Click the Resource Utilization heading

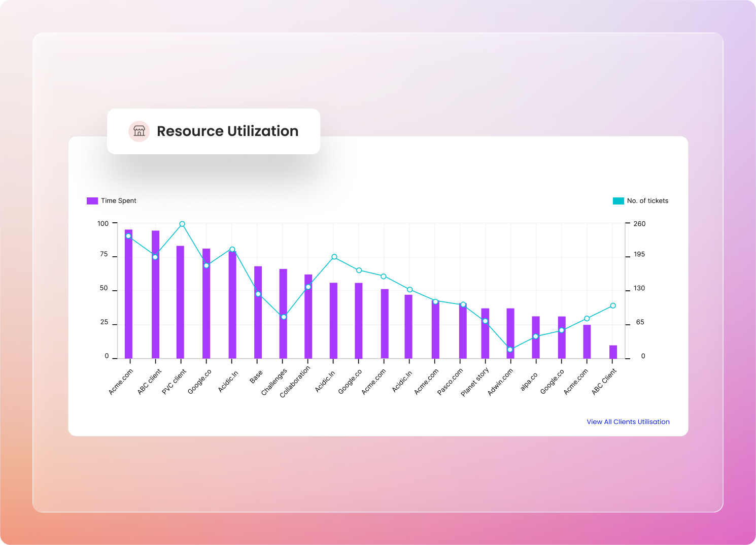(227, 131)
